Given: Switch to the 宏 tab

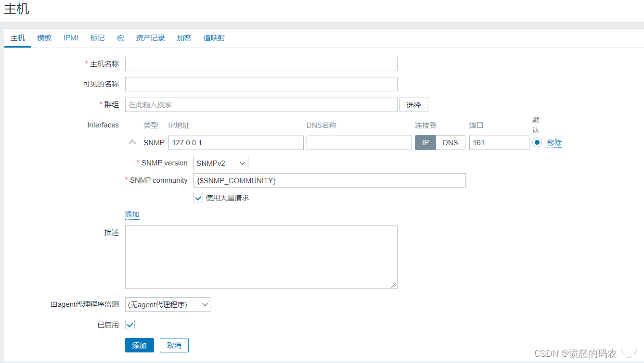Looking at the screenshot, I should [120, 38].
